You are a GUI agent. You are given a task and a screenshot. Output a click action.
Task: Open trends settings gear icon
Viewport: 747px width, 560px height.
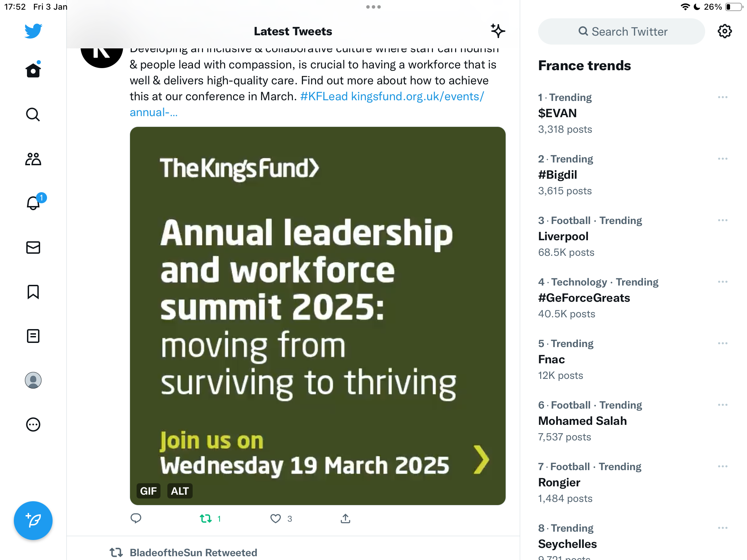(725, 31)
